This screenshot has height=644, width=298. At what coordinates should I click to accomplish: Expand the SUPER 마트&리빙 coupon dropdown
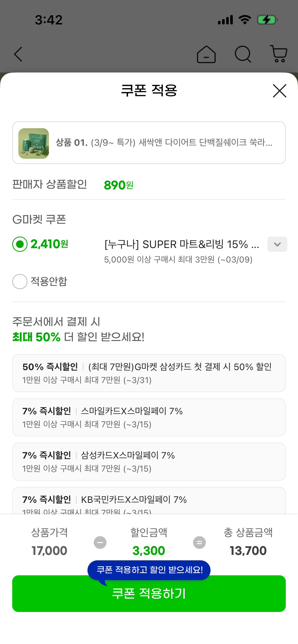coord(277,244)
